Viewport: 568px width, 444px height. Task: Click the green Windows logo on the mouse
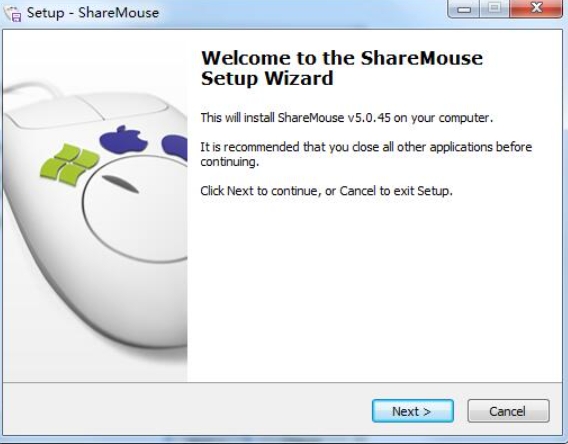(x=70, y=164)
